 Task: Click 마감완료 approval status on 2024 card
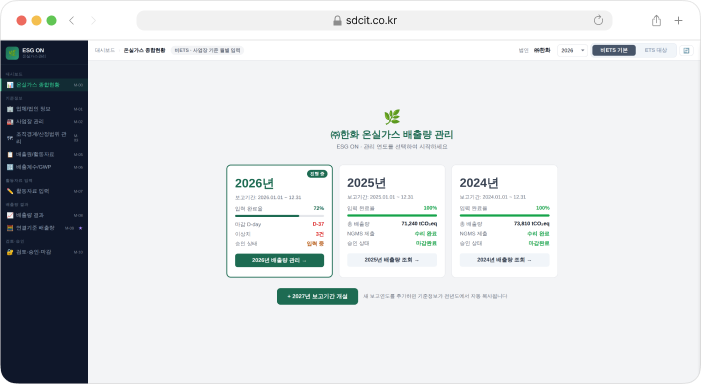(x=539, y=244)
